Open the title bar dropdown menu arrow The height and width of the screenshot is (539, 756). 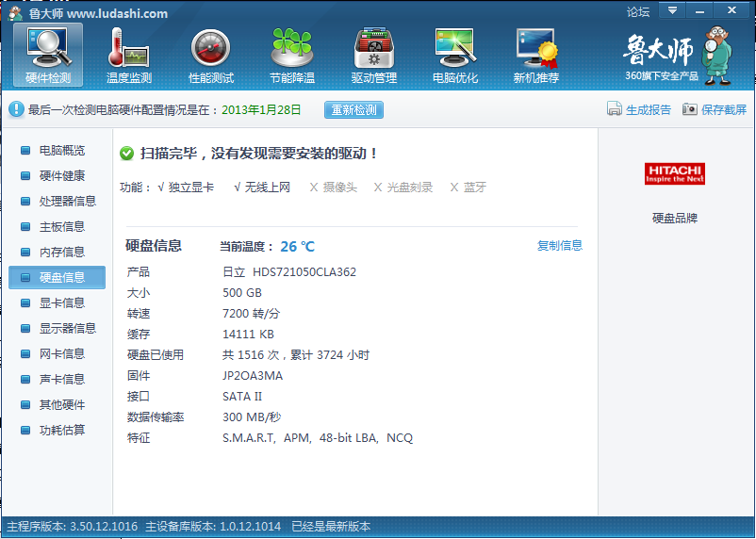(672, 10)
